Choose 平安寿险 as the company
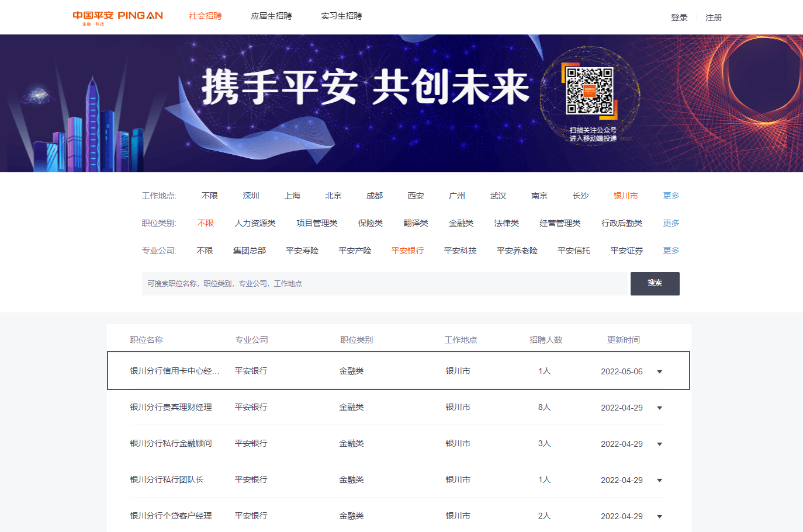This screenshot has width=803, height=532. pyautogui.click(x=302, y=251)
